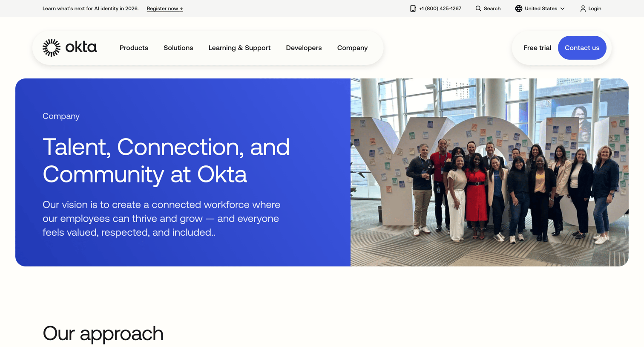Open the Solutions menu
The height and width of the screenshot is (347, 644).
(x=178, y=48)
